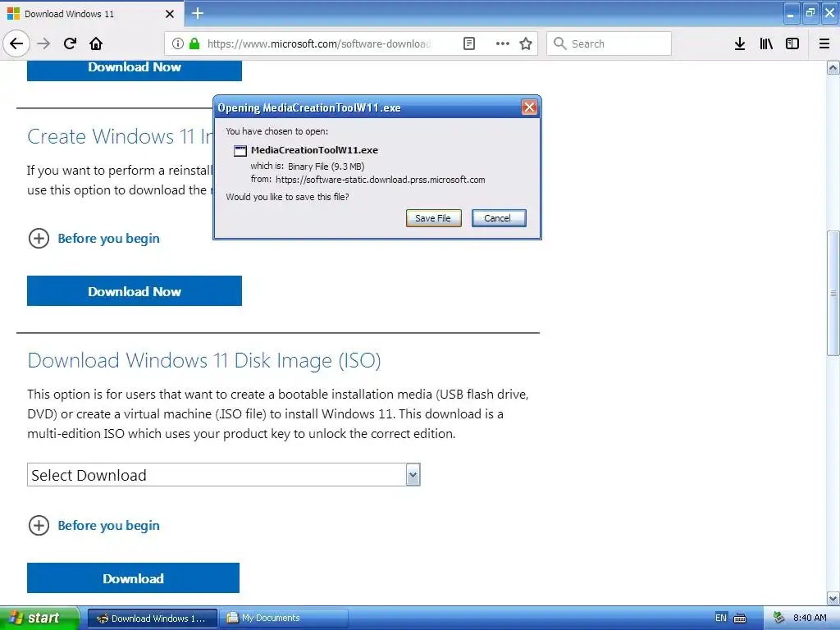The image size is (840, 630).
Task: Restore down the browser window
Action: tap(810, 13)
